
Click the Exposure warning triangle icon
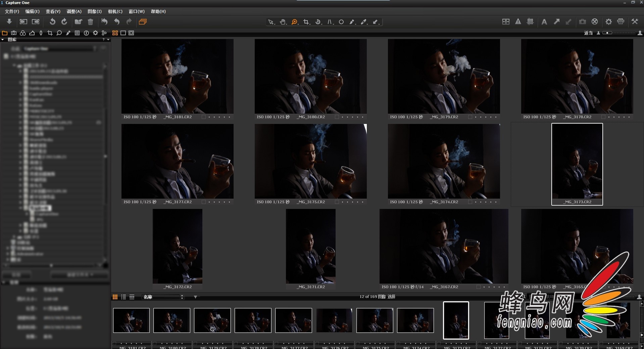pos(518,21)
